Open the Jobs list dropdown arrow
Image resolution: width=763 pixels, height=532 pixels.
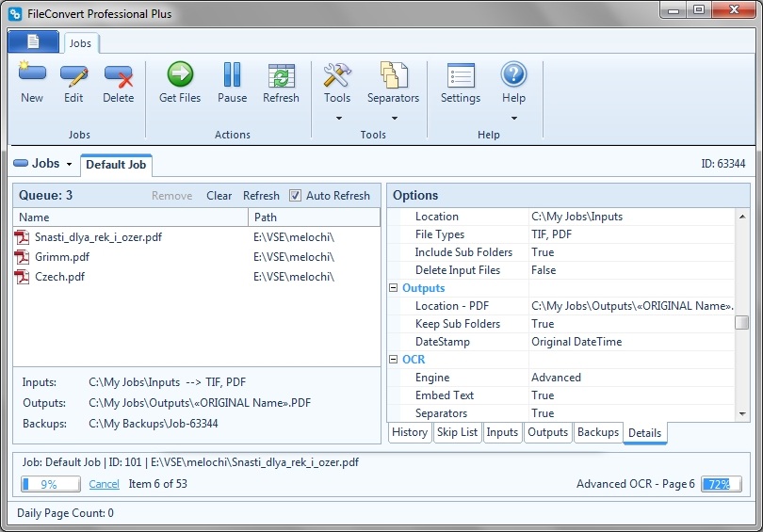tap(69, 165)
